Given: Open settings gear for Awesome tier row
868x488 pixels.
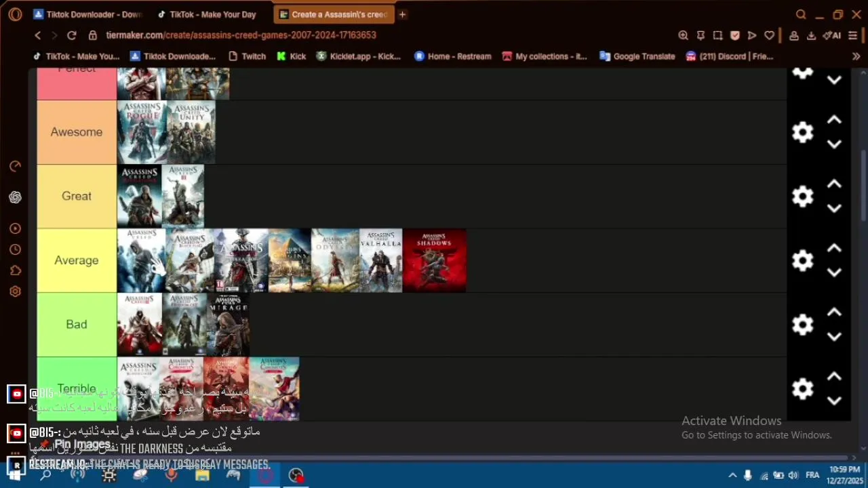Looking at the screenshot, I should click(802, 132).
